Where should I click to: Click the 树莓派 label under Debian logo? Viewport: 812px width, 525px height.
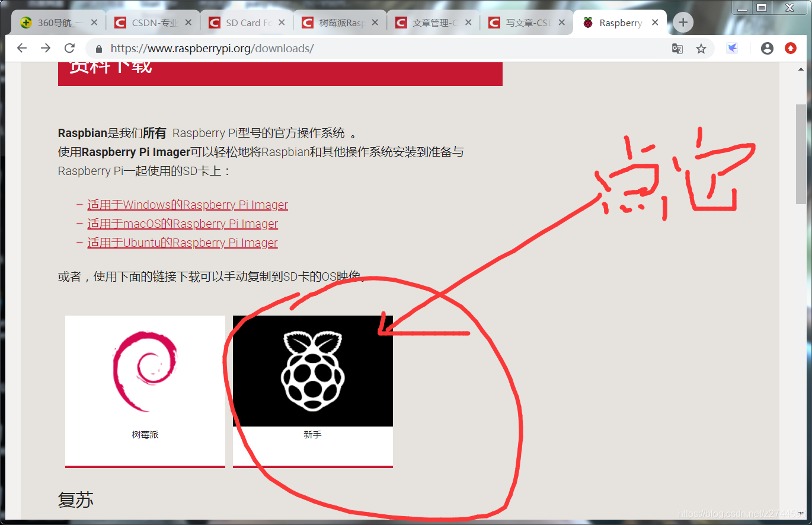(145, 435)
